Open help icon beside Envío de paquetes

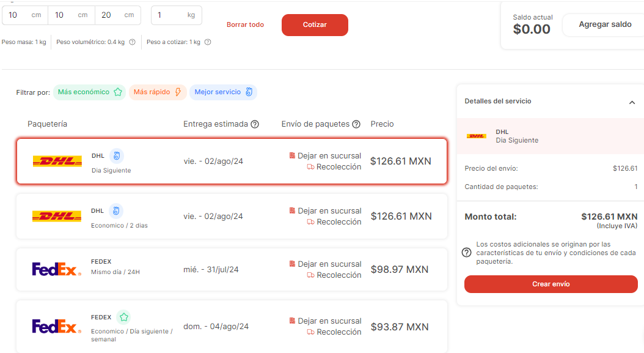[356, 124]
